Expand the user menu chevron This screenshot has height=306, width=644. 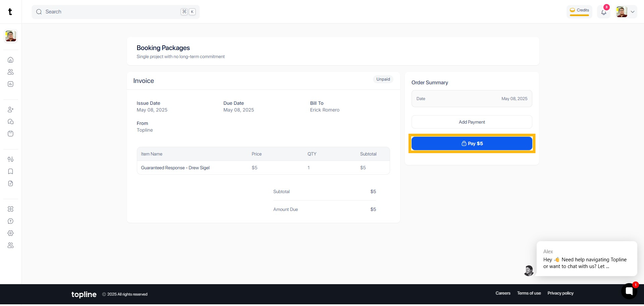tap(633, 12)
